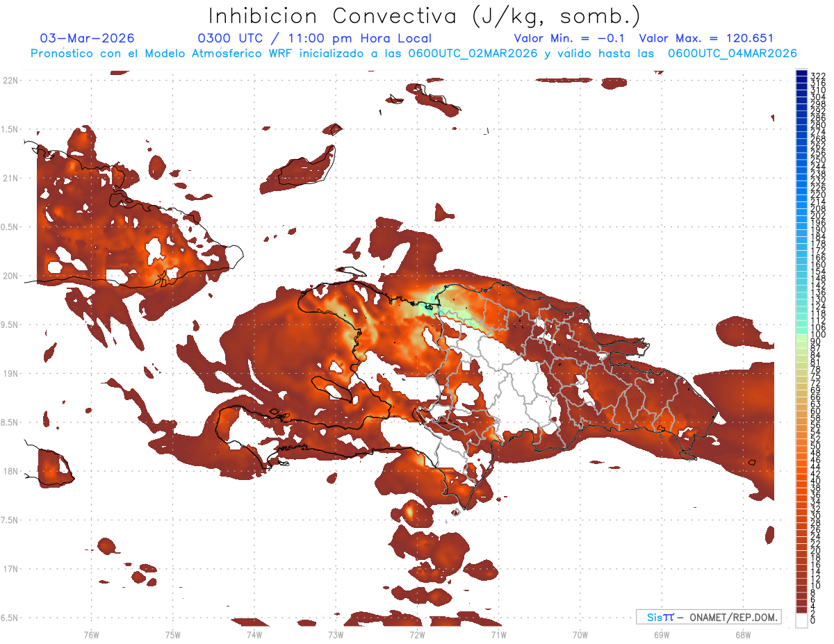The image size is (834, 644).
Task: Click the 68W longitude axis label
Action: (x=742, y=634)
